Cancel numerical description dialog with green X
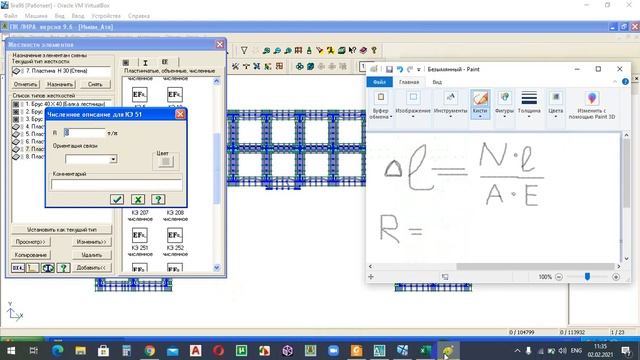 [138, 199]
